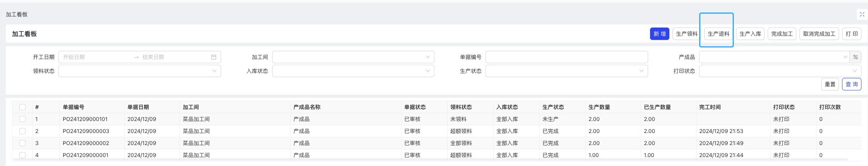Open the 领料状态 dropdown
This screenshot has width=868, height=166.
(x=140, y=71)
